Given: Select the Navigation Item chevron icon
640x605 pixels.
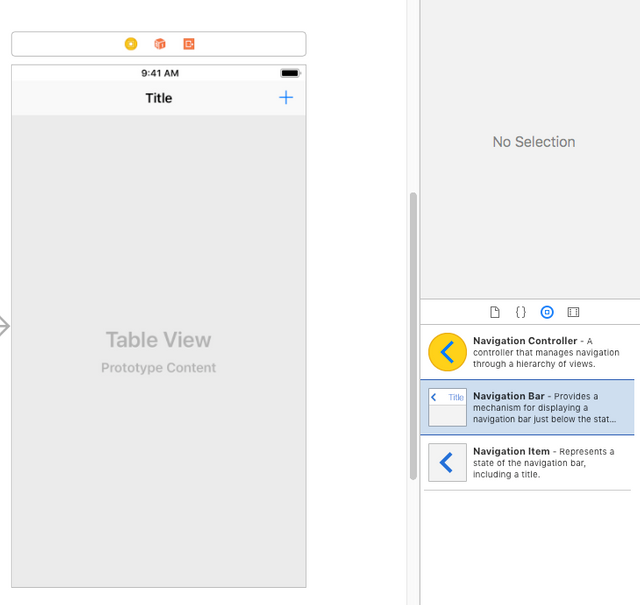Looking at the screenshot, I should click(x=447, y=463).
